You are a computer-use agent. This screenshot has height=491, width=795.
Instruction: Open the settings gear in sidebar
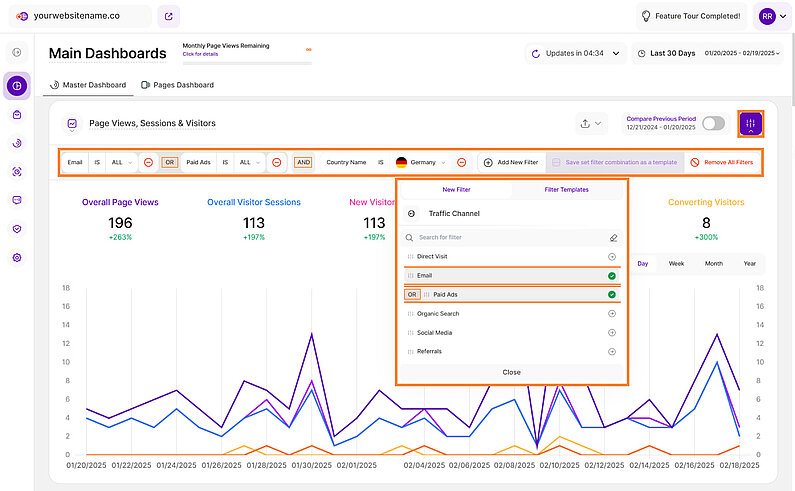(x=17, y=258)
